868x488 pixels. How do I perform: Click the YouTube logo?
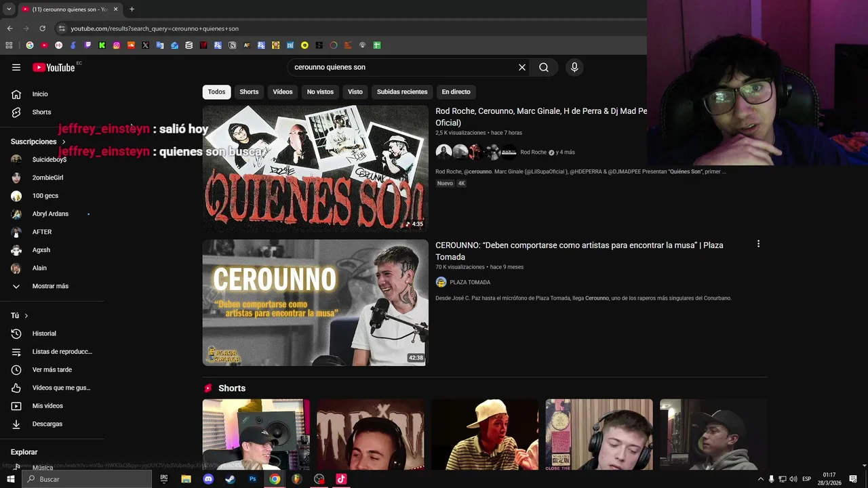click(x=54, y=67)
